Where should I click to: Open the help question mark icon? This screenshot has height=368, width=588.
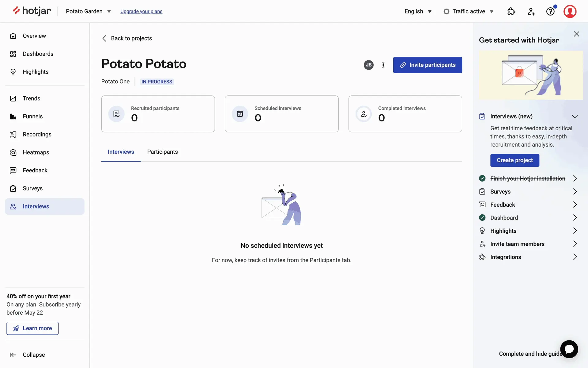[550, 11]
